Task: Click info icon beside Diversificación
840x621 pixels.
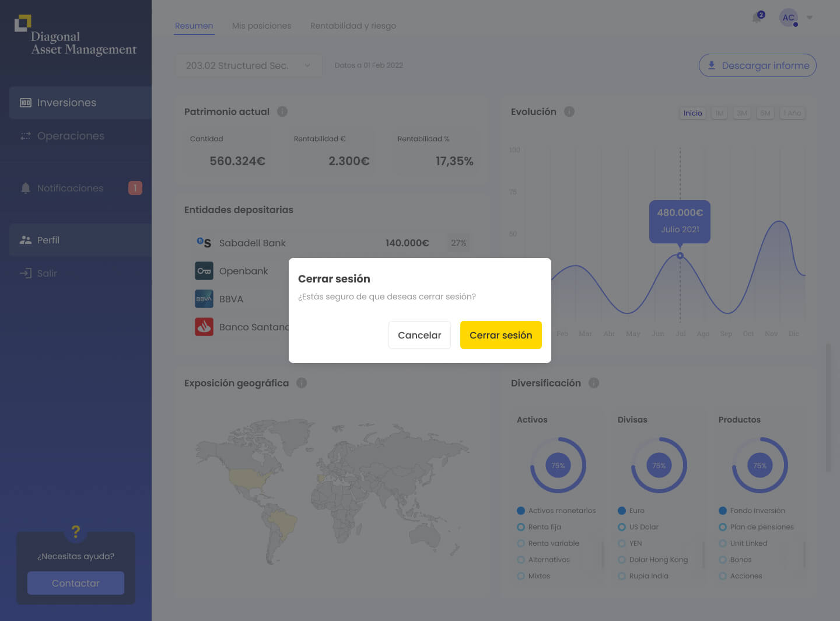Action: pyautogui.click(x=594, y=383)
